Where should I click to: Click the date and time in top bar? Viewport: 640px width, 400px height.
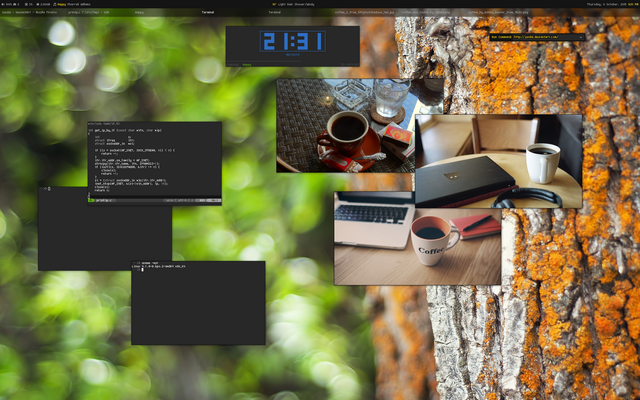pos(612,4)
